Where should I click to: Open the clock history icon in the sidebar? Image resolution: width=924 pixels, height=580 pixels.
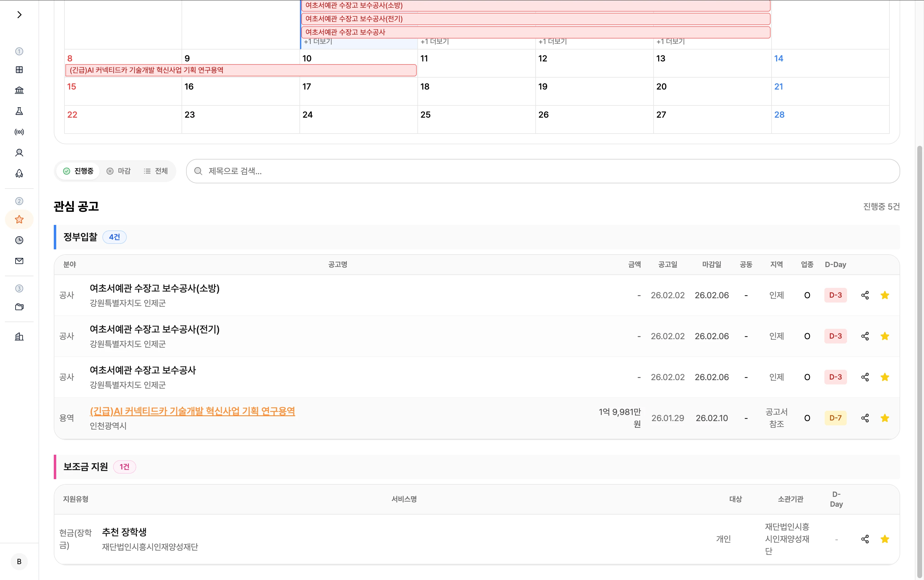[19, 240]
